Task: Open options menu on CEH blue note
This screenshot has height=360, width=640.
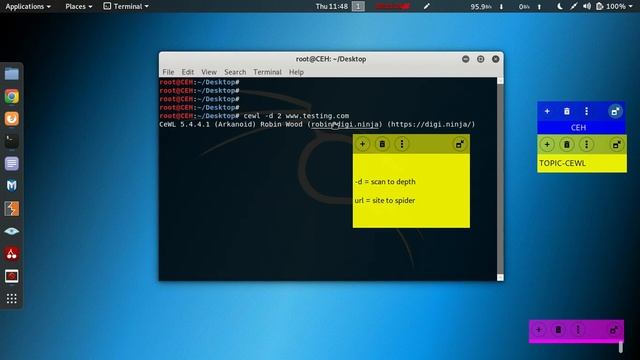Action: pyautogui.click(x=587, y=111)
